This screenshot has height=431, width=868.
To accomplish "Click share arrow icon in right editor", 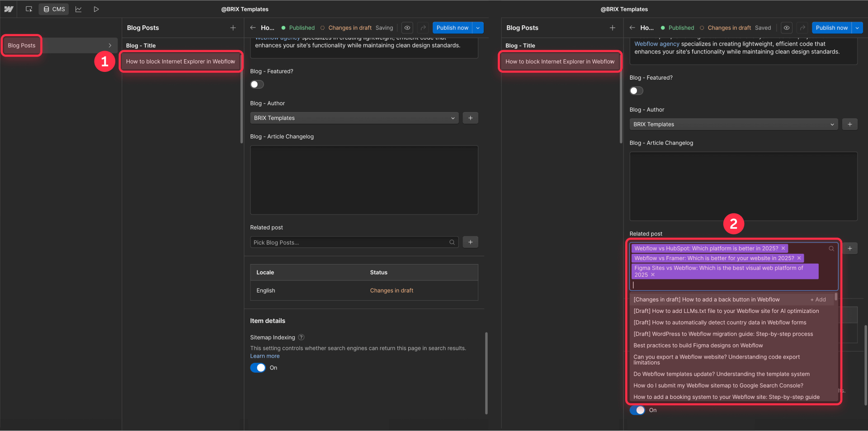I will point(802,28).
